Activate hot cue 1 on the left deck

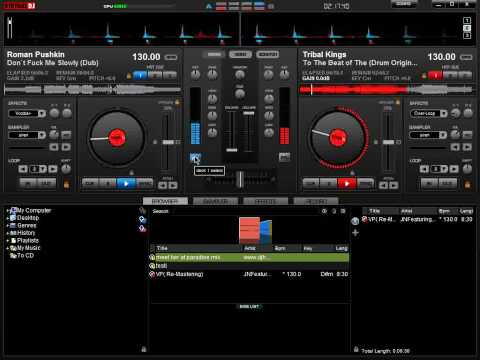coord(140,75)
